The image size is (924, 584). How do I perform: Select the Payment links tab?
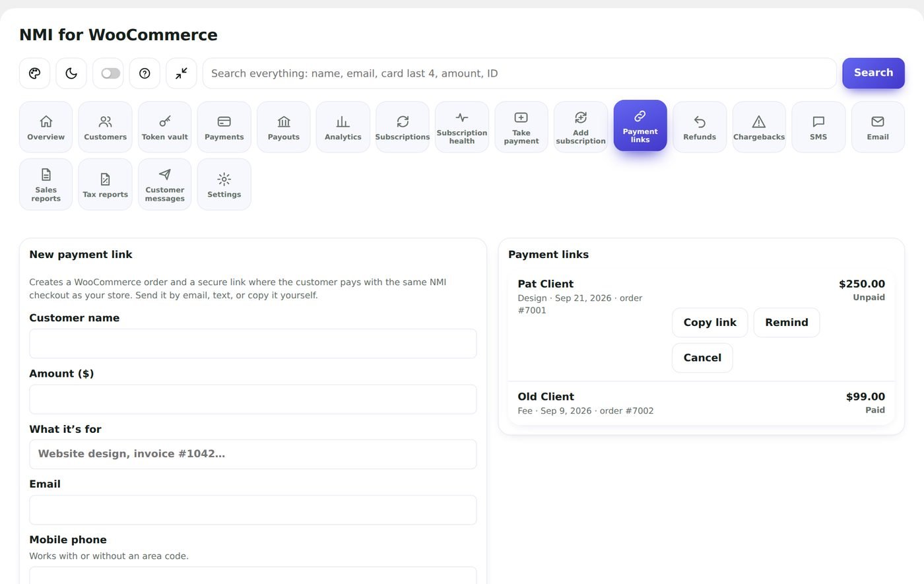(640, 125)
